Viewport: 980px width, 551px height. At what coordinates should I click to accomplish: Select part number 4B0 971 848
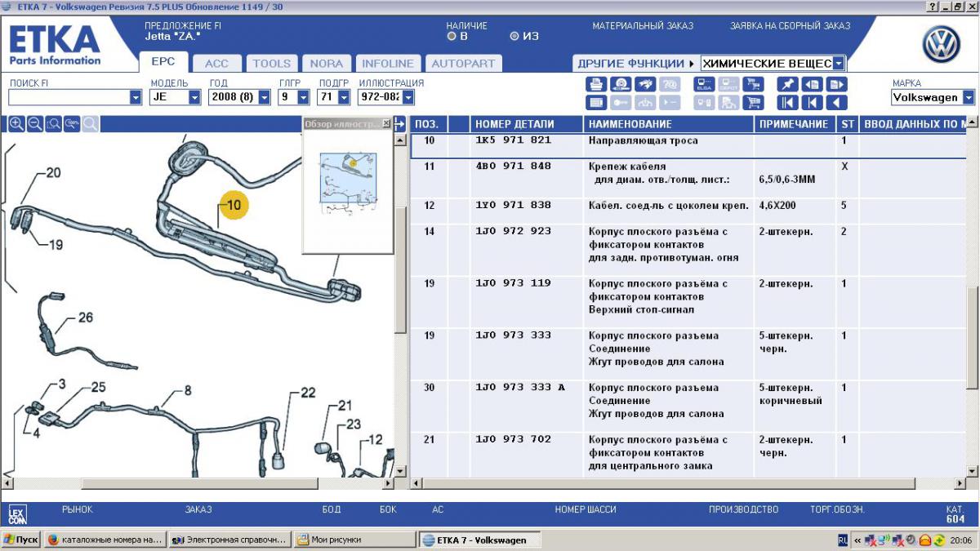point(514,167)
